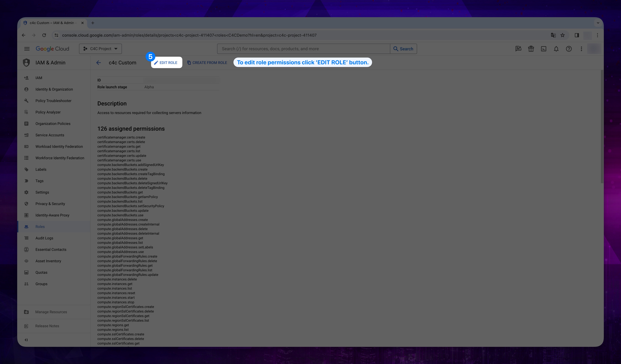
Task: Focus the resource search field
Action: pyautogui.click(x=303, y=49)
